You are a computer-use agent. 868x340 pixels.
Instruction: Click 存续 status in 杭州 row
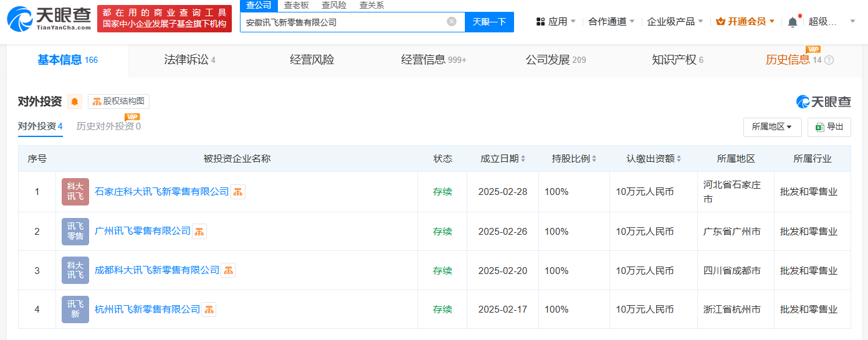(x=442, y=309)
